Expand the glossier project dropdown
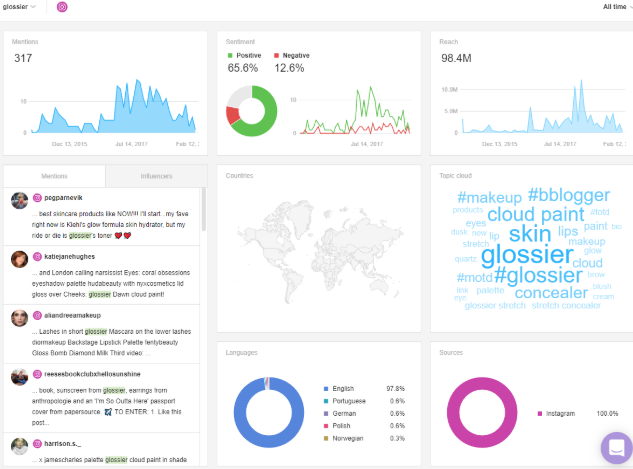The height and width of the screenshot is (469, 633). click(19, 7)
